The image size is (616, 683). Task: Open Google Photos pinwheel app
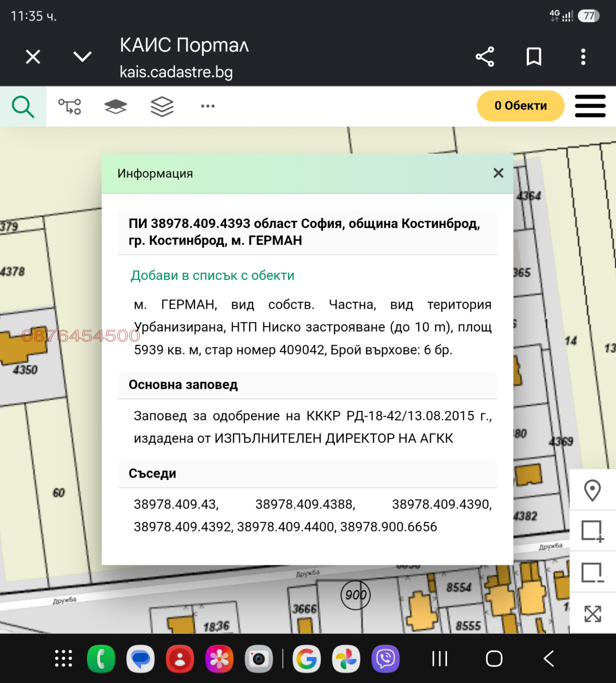pyautogui.click(x=346, y=659)
